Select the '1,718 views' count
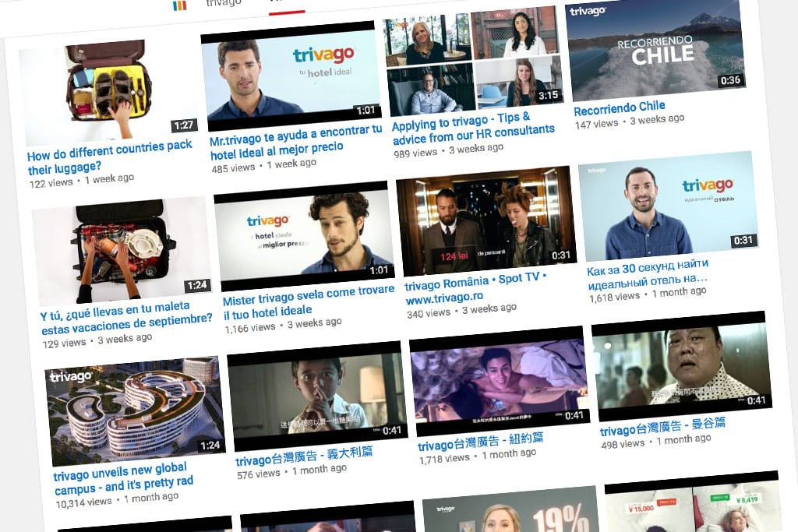 point(444,459)
